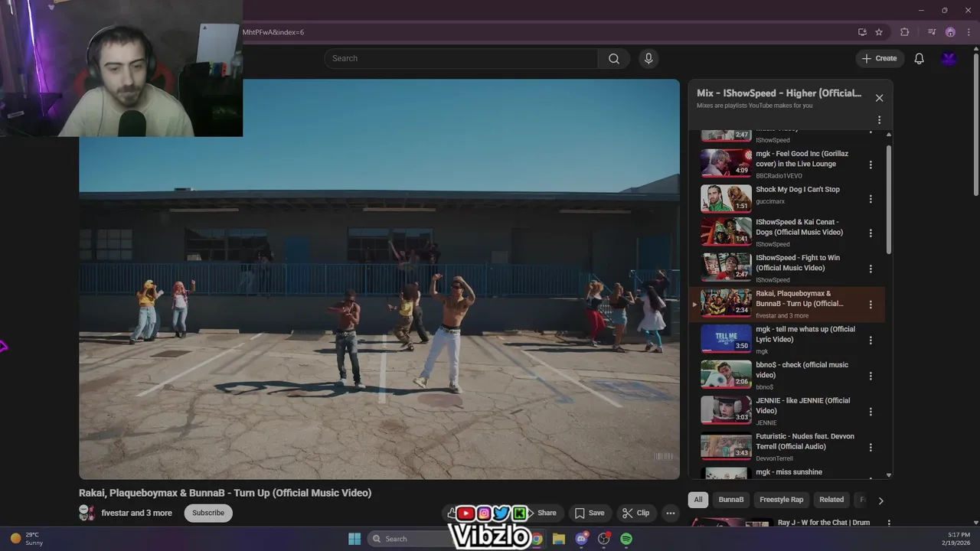This screenshot has height=551, width=980.
Task: Play the like JENNIE thumbnail
Action: (x=726, y=410)
